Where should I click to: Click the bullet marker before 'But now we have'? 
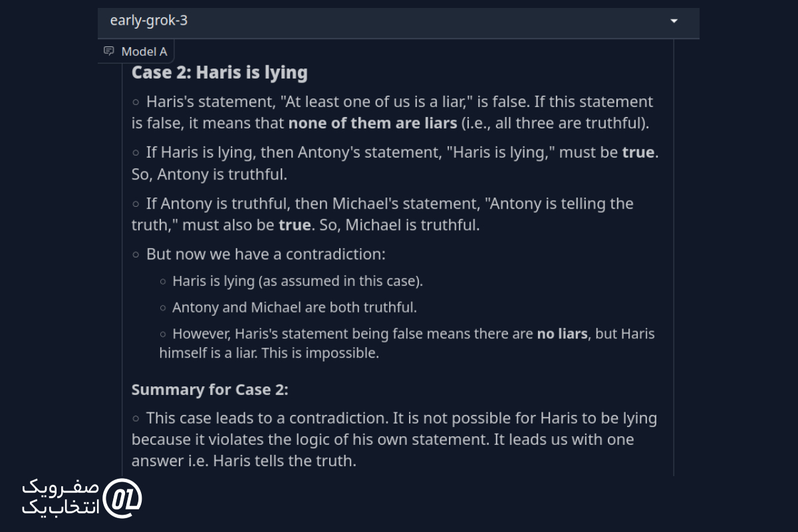(136, 255)
